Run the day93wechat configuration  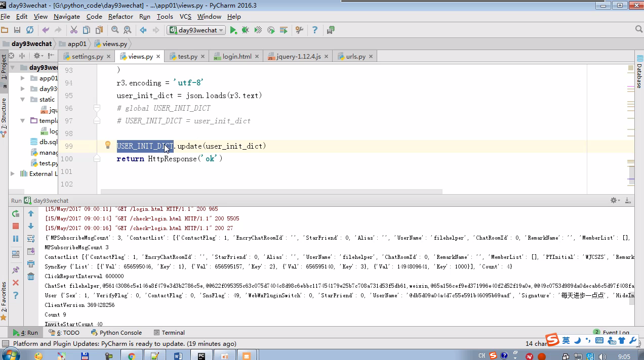pyautogui.click(x=233, y=30)
